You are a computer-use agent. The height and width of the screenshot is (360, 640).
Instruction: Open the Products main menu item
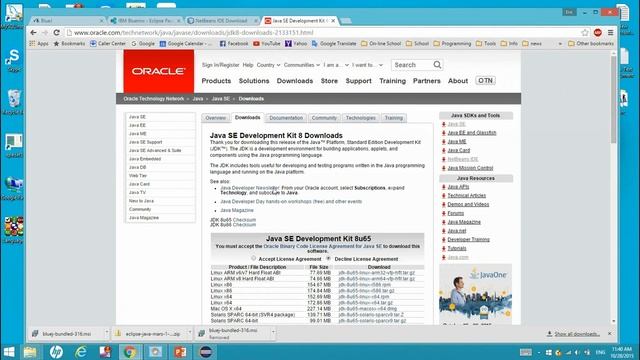216,81
